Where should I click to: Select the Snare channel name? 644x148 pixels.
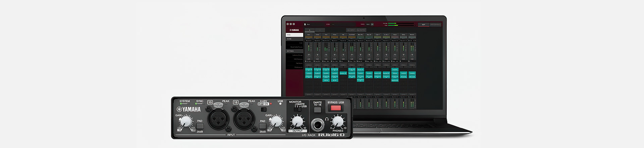[318, 35]
